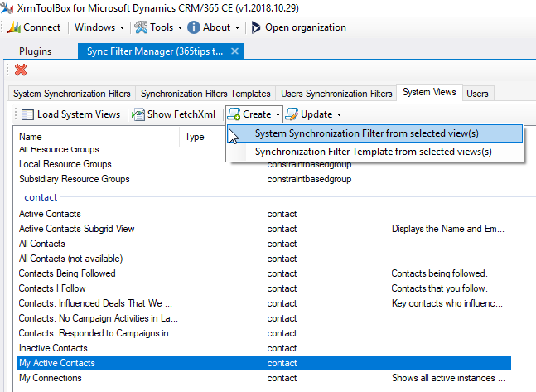
Task: Close the Sync Filter Manager tab
Action: coord(235,51)
